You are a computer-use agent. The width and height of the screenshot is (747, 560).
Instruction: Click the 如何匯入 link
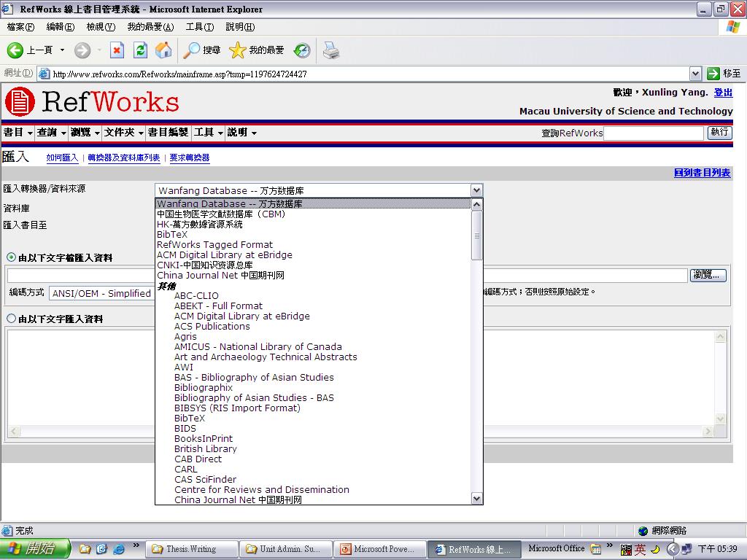coord(62,157)
